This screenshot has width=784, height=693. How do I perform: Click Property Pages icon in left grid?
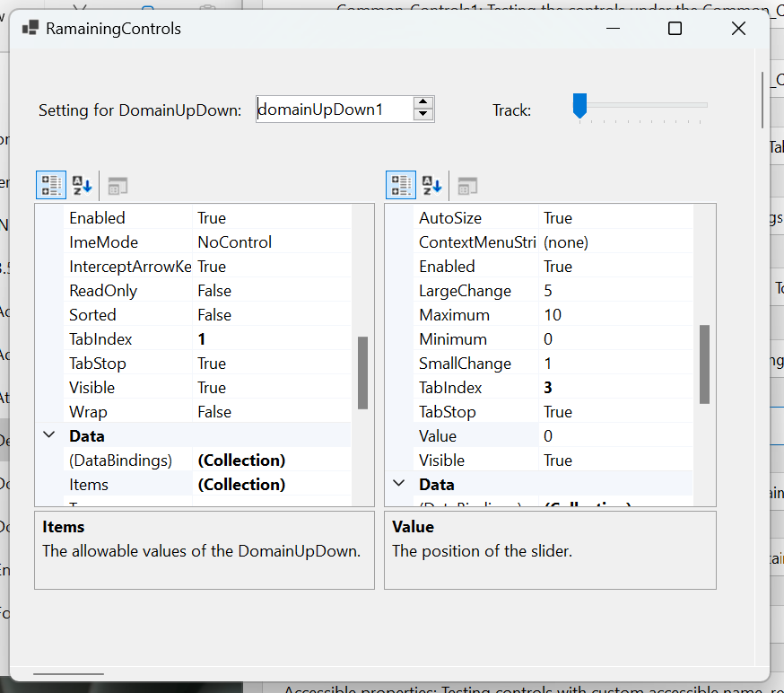click(116, 185)
